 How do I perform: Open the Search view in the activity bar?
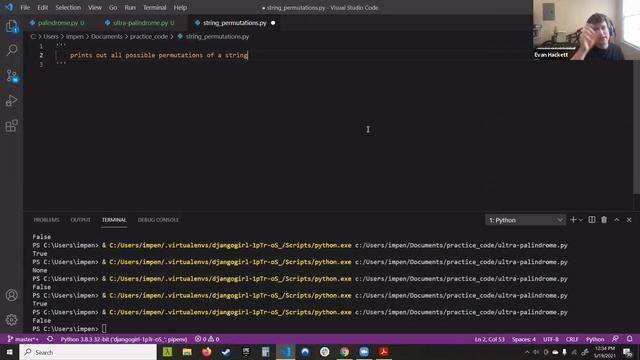(x=11, y=50)
